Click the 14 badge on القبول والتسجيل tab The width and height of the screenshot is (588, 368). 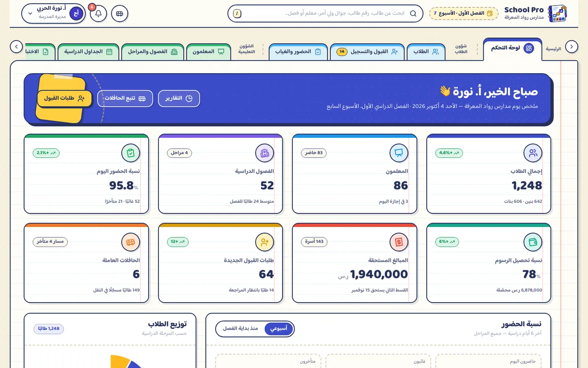(342, 52)
